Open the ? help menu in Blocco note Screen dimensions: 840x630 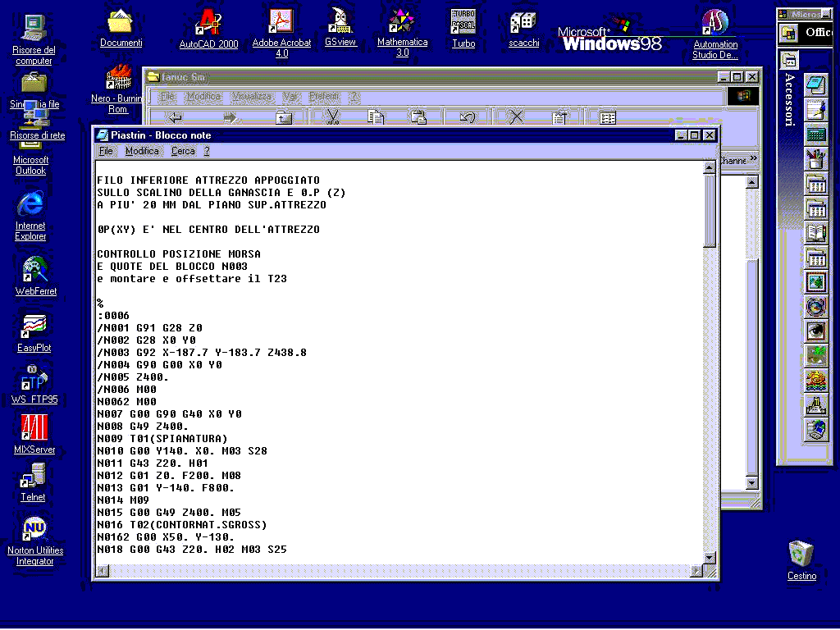(x=207, y=151)
